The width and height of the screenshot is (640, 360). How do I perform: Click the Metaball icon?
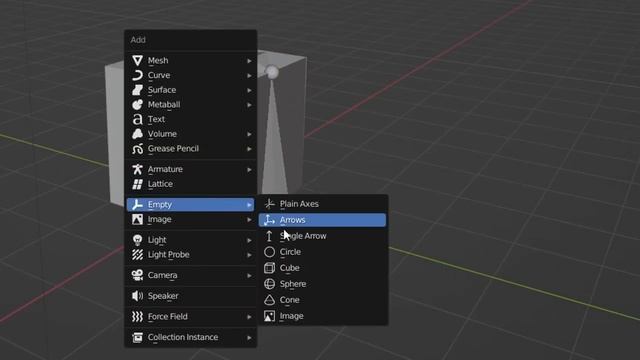pyautogui.click(x=138, y=104)
